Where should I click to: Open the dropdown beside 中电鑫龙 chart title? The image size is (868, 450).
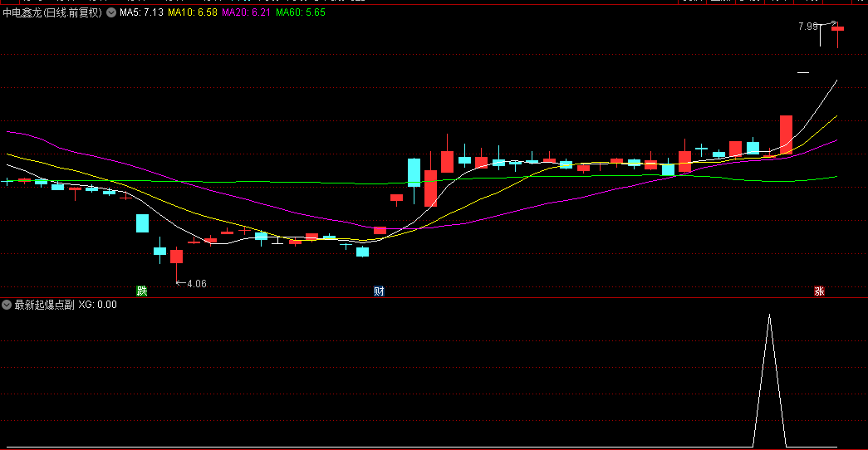coord(111,12)
